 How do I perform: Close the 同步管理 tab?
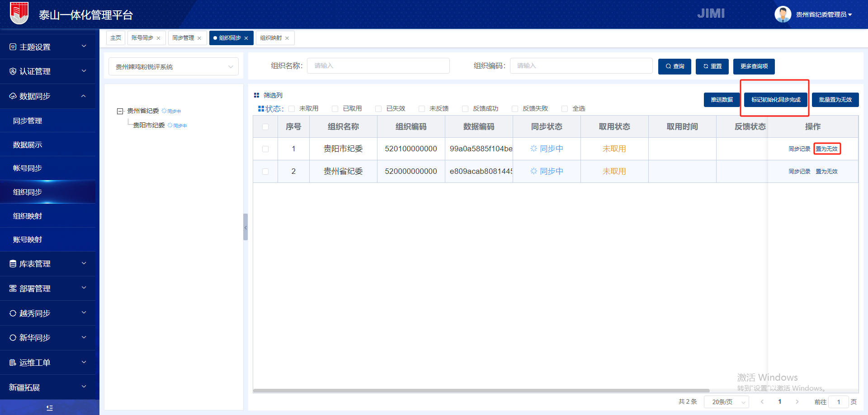(x=199, y=38)
